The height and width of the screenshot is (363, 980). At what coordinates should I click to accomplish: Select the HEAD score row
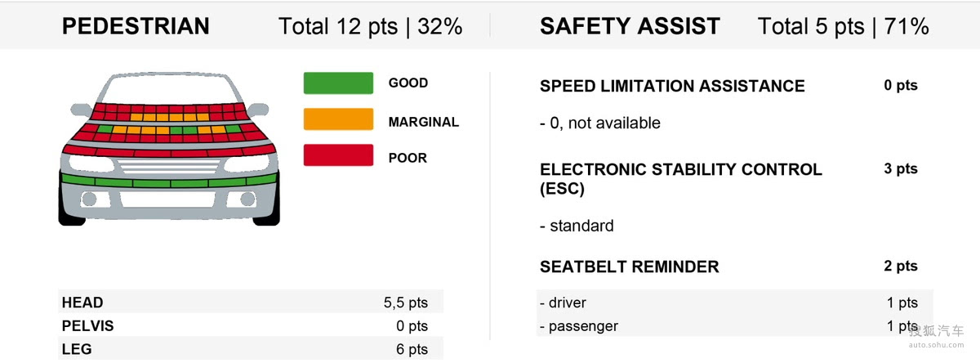point(250,302)
